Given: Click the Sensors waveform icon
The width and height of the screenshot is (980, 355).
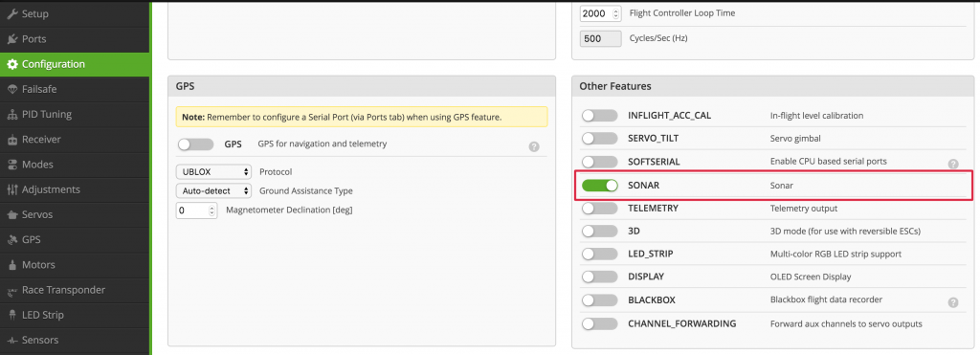Looking at the screenshot, I should tap(11, 340).
